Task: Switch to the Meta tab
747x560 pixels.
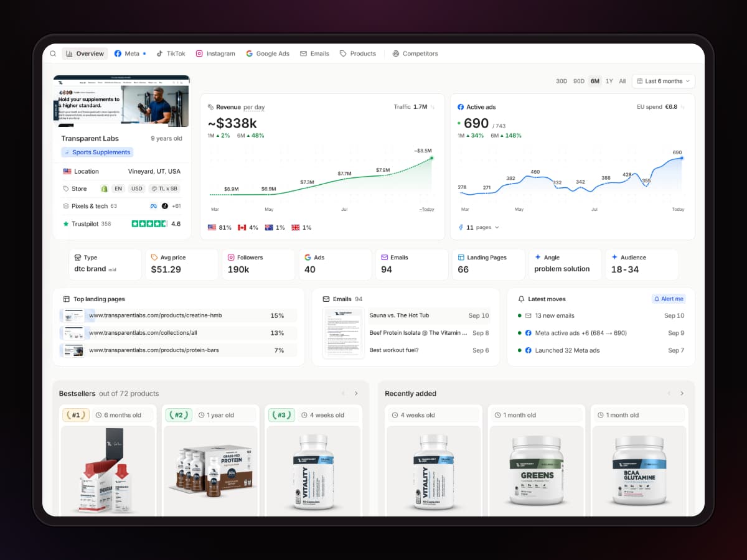Action: pyautogui.click(x=129, y=54)
